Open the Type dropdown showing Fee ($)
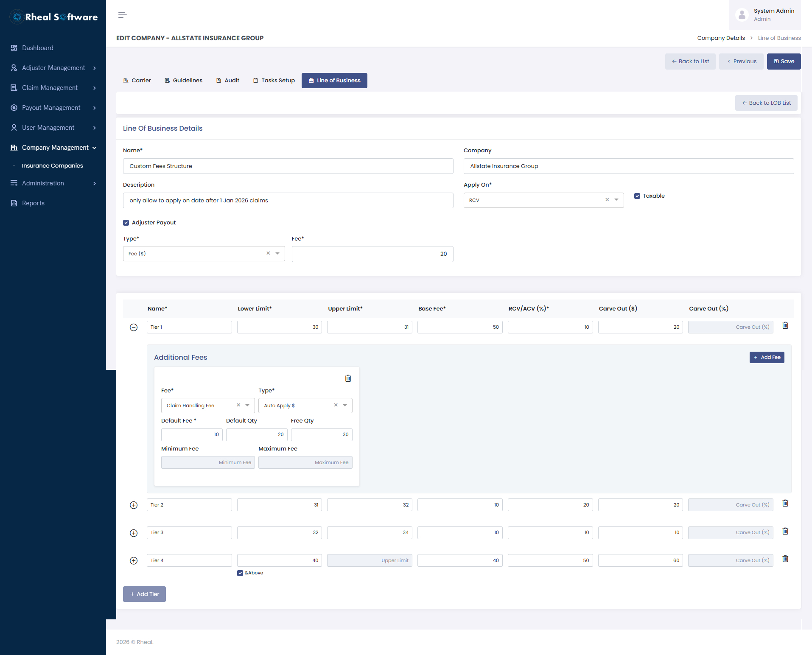Image resolution: width=812 pixels, height=655 pixels. (204, 254)
